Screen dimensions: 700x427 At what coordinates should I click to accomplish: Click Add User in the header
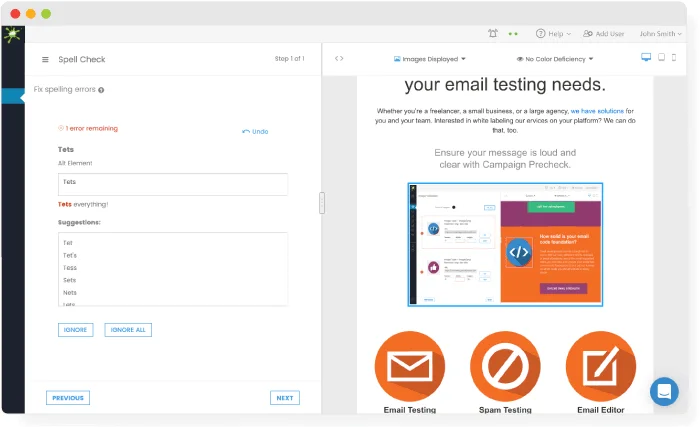603,33
